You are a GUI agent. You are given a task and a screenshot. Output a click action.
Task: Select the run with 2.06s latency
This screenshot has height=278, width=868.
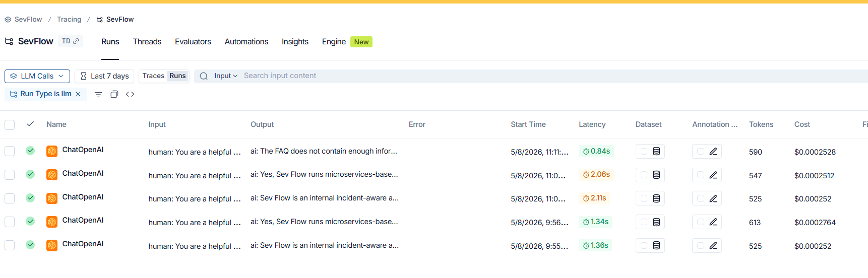pyautogui.click(x=10, y=175)
